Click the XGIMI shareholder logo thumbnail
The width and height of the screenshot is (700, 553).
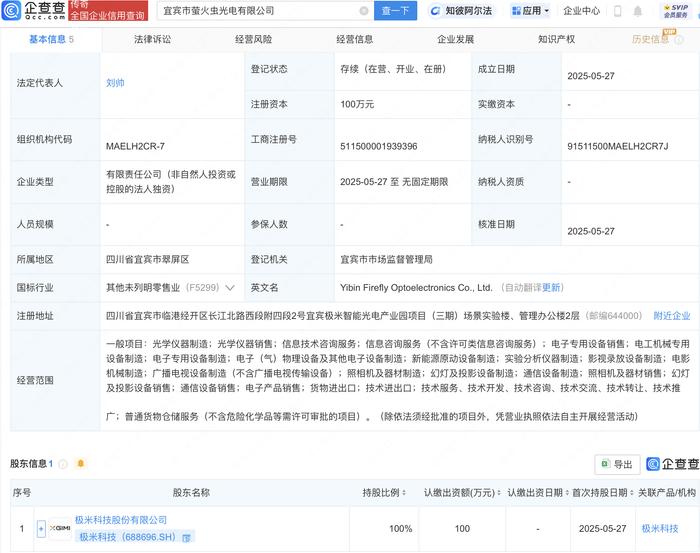tap(60, 528)
